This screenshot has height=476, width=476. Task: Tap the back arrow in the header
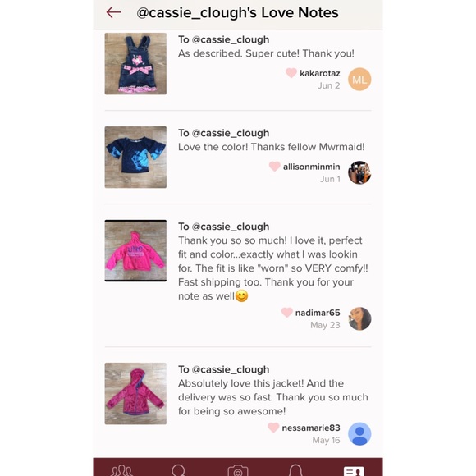click(113, 12)
